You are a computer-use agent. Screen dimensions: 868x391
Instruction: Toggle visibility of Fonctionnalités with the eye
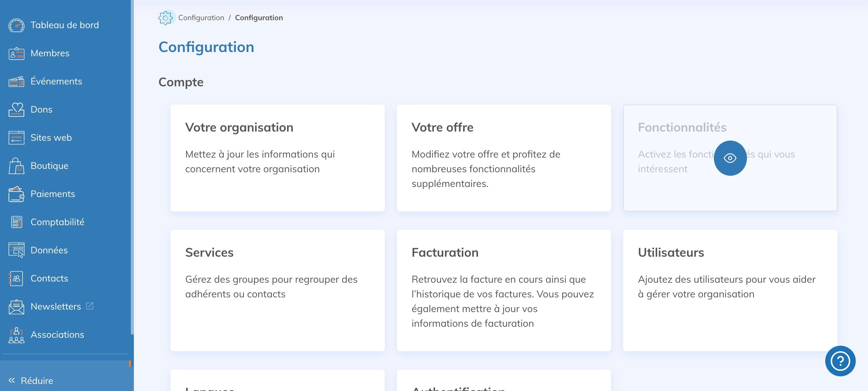tap(730, 158)
